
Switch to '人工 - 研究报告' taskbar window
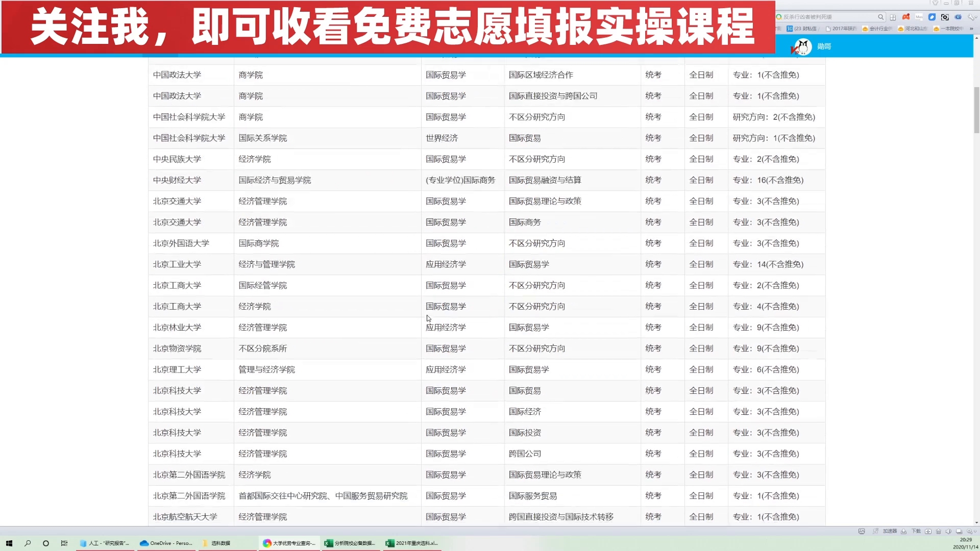click(x=105, y=543)
